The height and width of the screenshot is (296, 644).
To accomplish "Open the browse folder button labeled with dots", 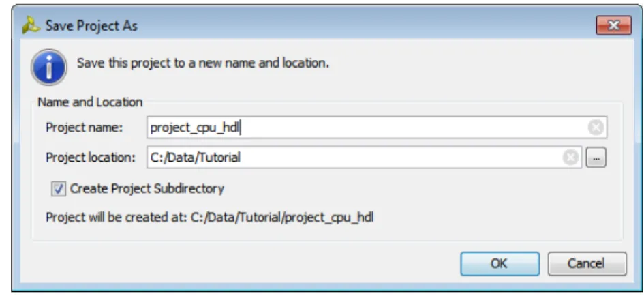I will [x=596, y=158].
